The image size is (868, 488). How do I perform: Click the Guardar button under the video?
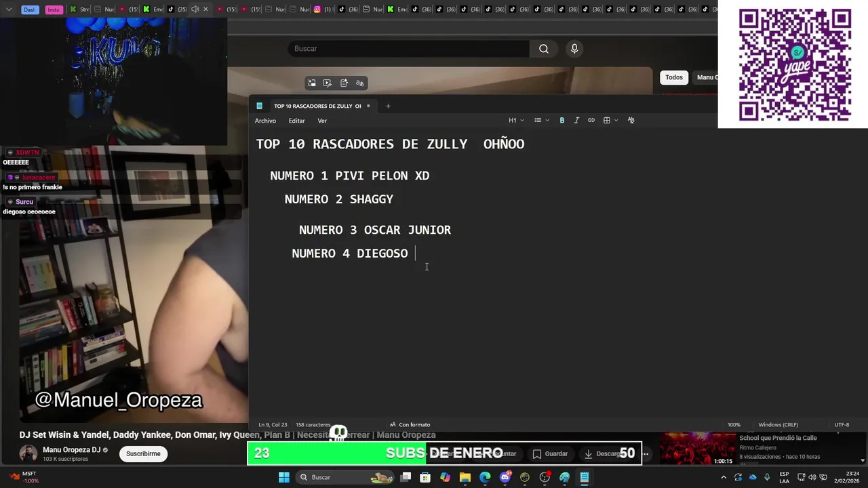(x=550, y=453)
